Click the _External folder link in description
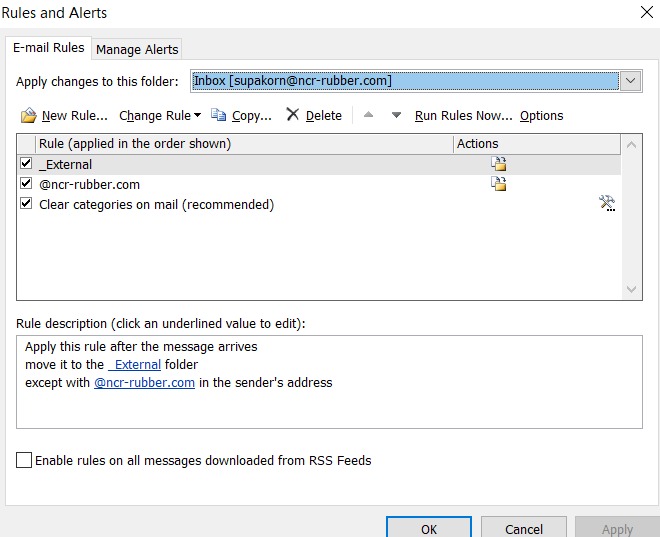Viewport: 660px width, 537px height. click(x=135, y=365)
